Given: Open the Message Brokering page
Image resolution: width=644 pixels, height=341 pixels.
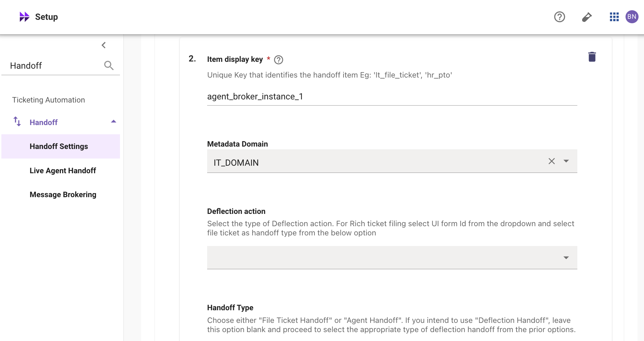Looking at the screenshot, I should pyautogui.click(x=63, y=194).
